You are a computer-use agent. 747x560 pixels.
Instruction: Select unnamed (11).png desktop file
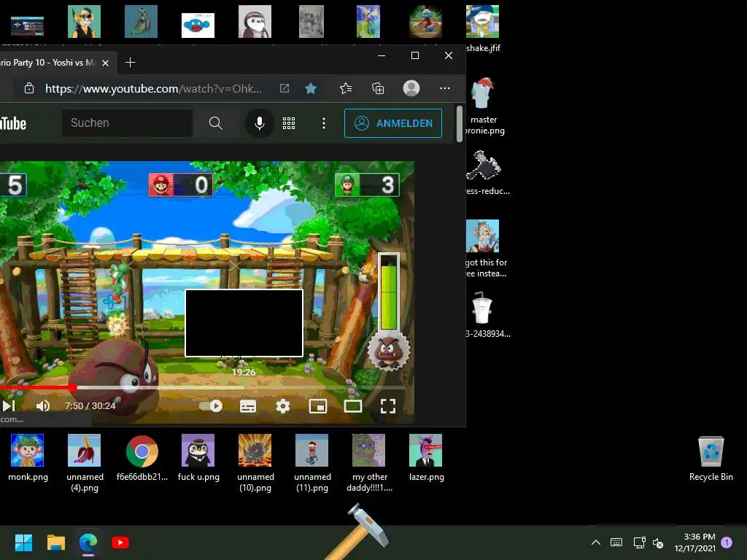(312, 463)
